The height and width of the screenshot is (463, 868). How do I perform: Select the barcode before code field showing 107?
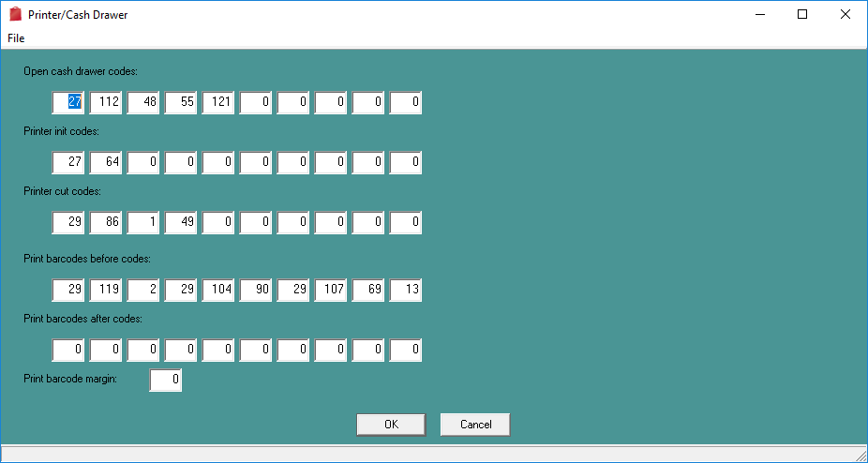coord(331,290)
